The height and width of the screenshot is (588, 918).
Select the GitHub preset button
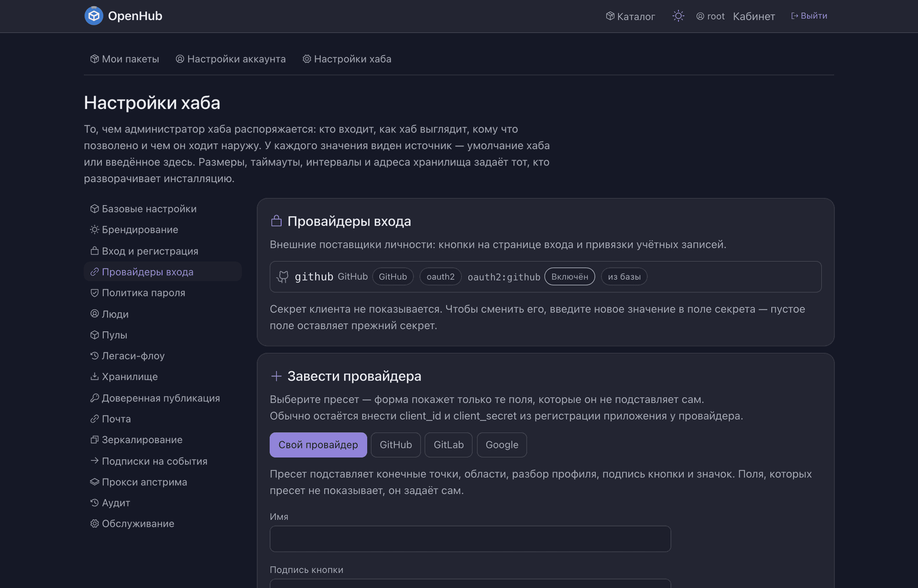click(x=395, y=445)
